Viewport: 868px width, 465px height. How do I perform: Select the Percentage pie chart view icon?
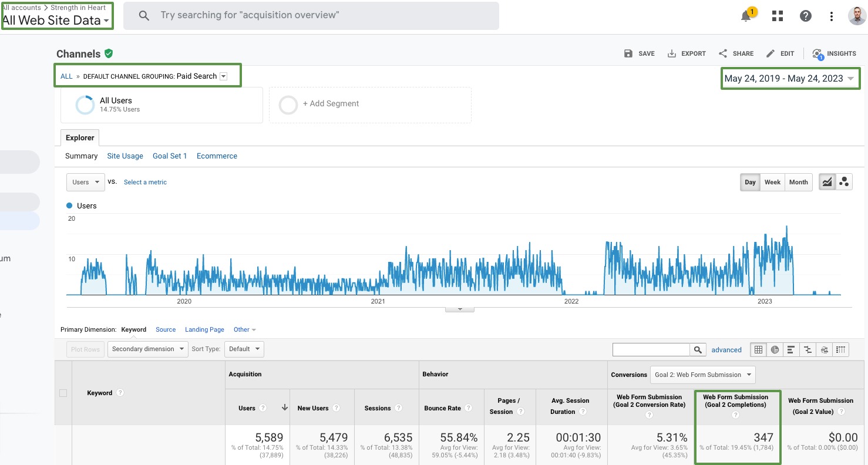775,349
